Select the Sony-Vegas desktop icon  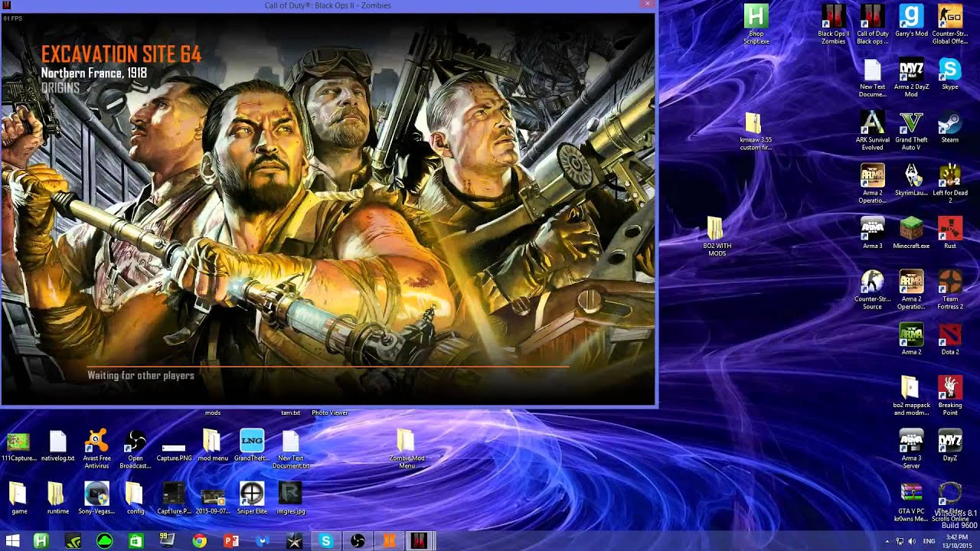tap(96, 498)
